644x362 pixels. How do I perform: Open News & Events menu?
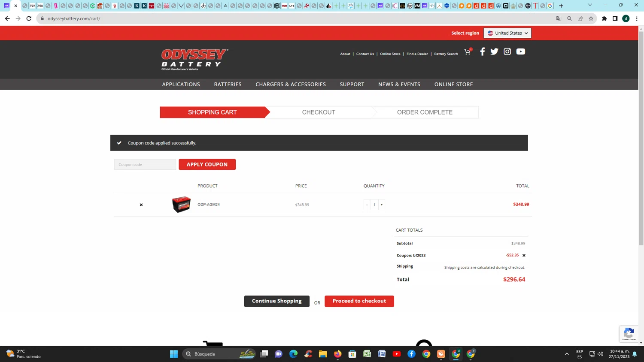(x=399, y=84)
